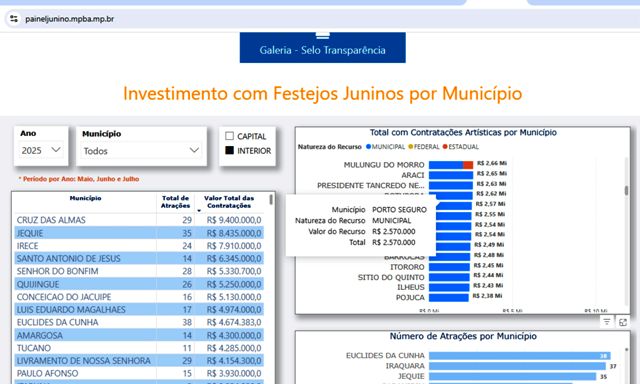Click the red segment of MULUNGU DO MORRO bar

tap(468, 165)
